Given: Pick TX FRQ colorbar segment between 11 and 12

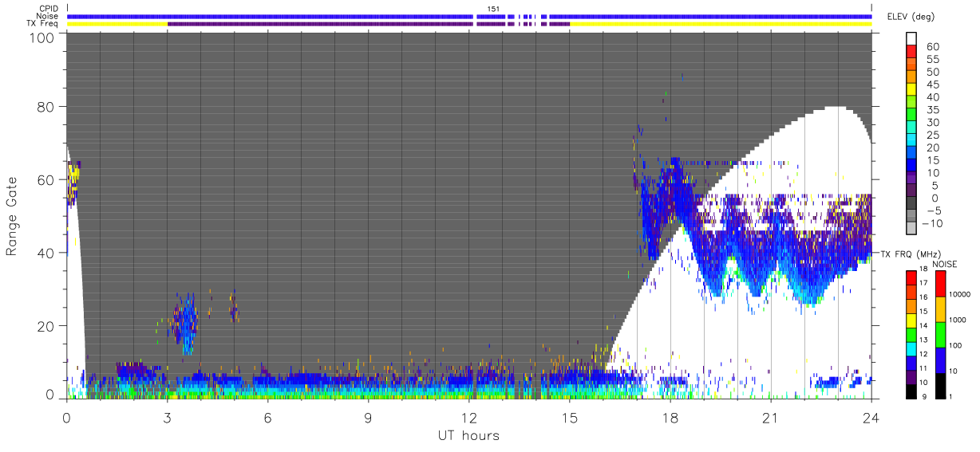Looking at the screenshot, I should pos(911,363).
